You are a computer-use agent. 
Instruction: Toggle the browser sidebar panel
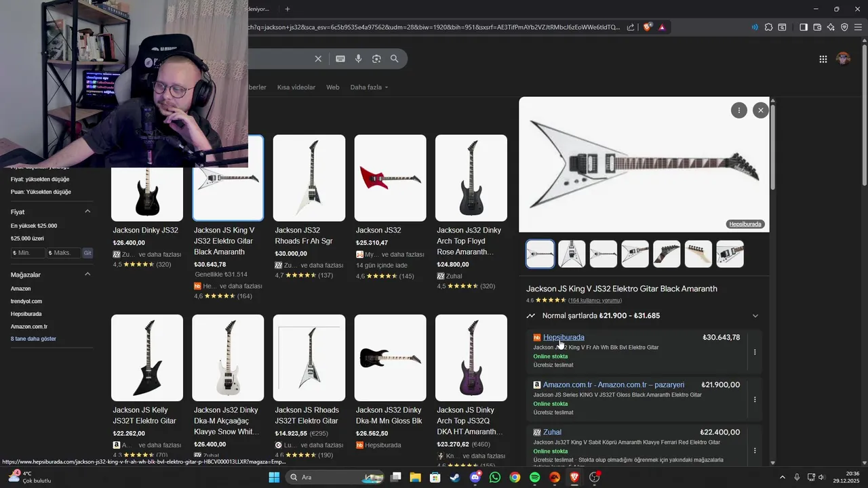(x=803, y=27)
